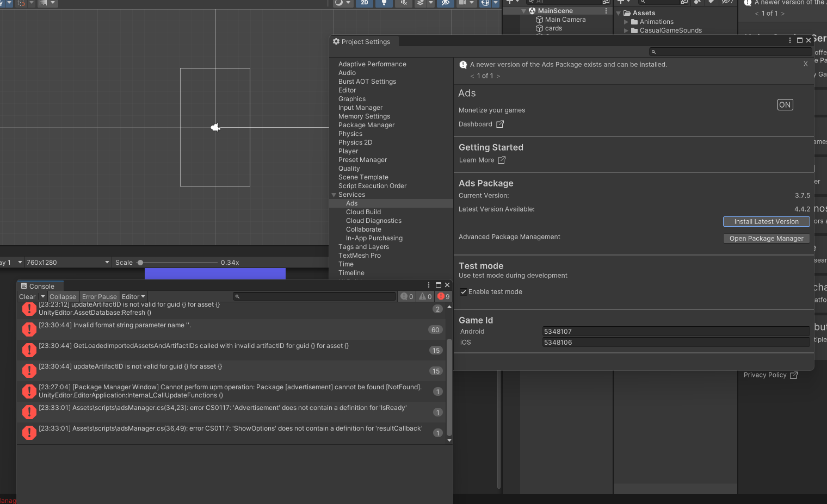Expand the Animations folder

click(x=626, y=22)
